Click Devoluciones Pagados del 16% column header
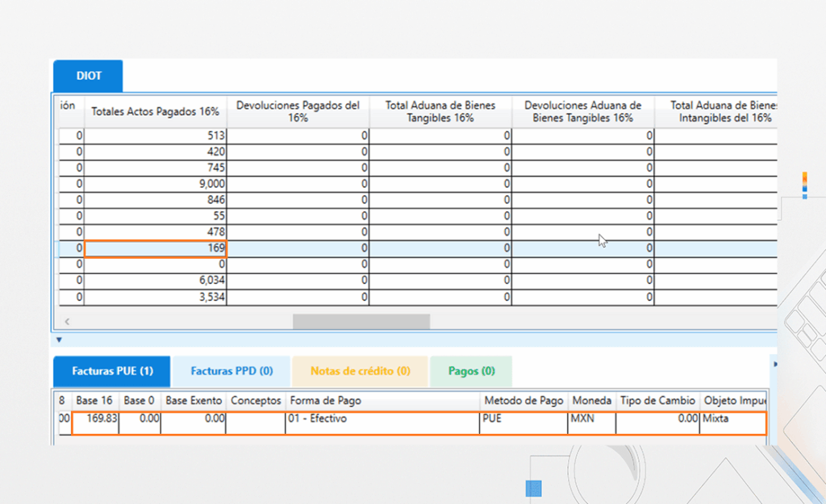This screenshot has width=826, height=504. tap(298, 111)
